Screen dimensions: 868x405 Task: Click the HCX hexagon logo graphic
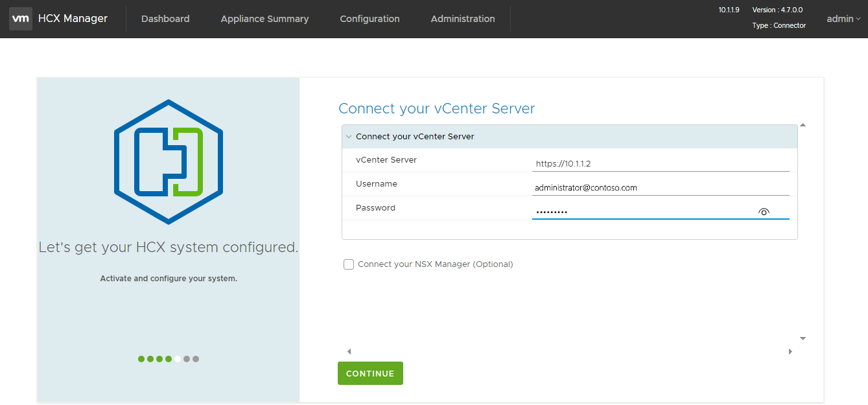169,162
